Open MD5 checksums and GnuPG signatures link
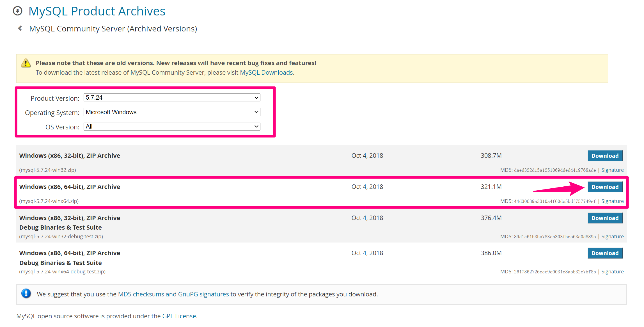644x327 pixels. (173, 294)
